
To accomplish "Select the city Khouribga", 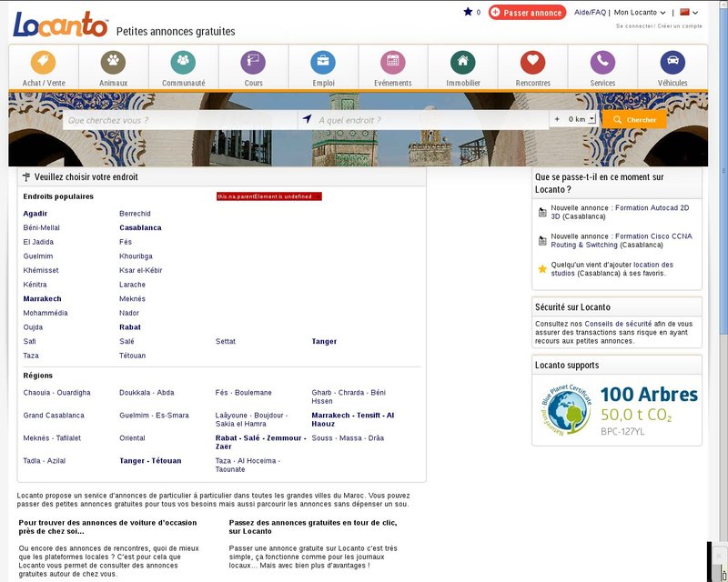I will 136,256.
